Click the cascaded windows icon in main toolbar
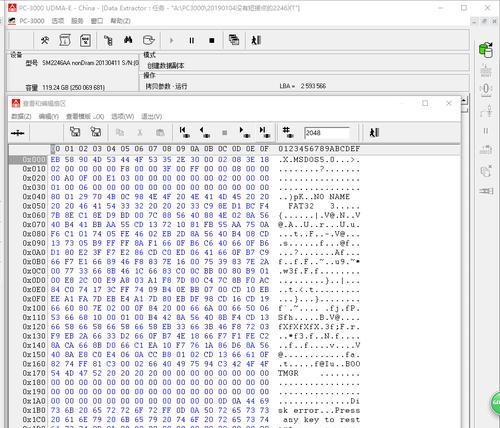Image resolution: width=500 pixels, height=428 pixels. (x=234, y=40)
